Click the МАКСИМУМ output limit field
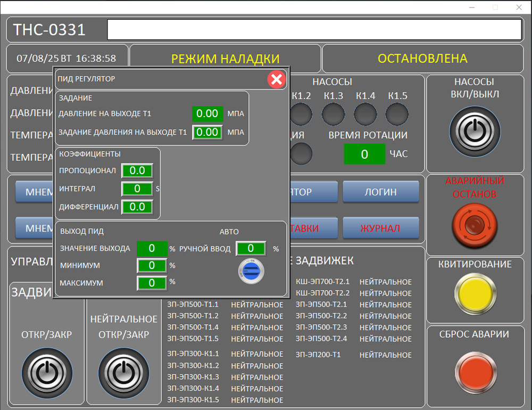The width and height of the screenshot is (532, 410). [x=152, y=283]
